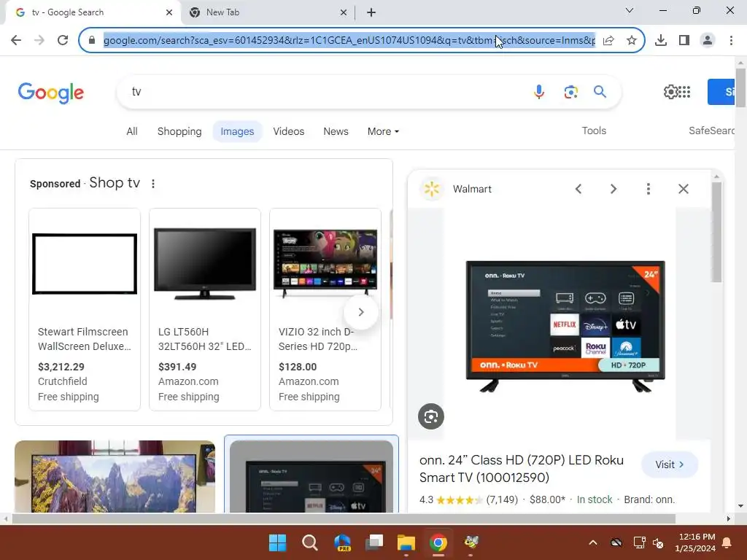
Task: Submit search with the magnifying glass
Action: pos(600,91)
